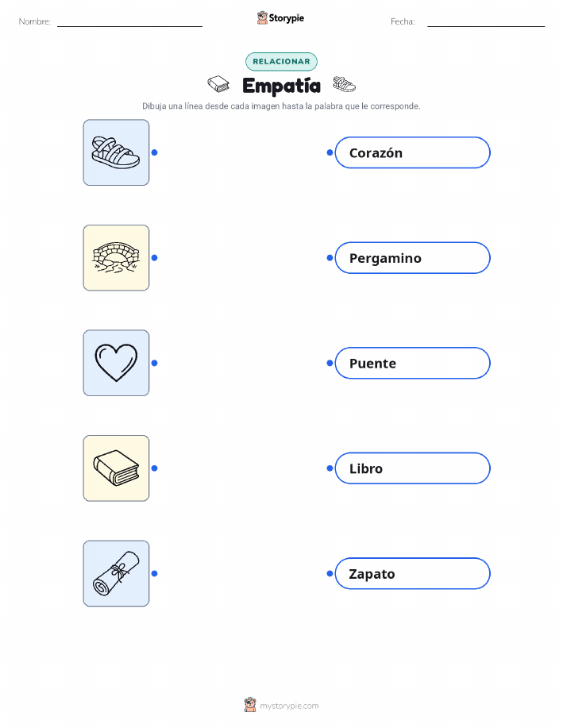Select the Pergamino word box
The image size is (563, 728).
pyautogui.click(x=412, y=258)
